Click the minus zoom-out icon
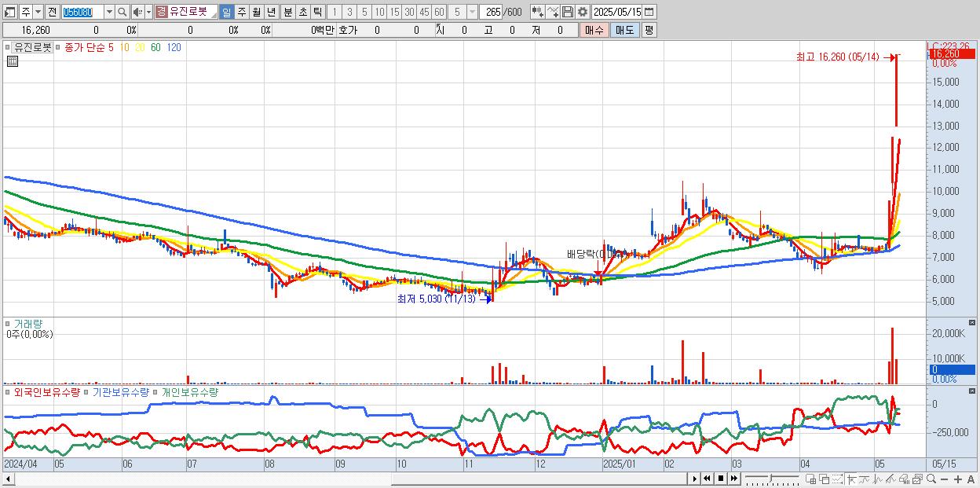980x488 pixels. pos(945,479)
